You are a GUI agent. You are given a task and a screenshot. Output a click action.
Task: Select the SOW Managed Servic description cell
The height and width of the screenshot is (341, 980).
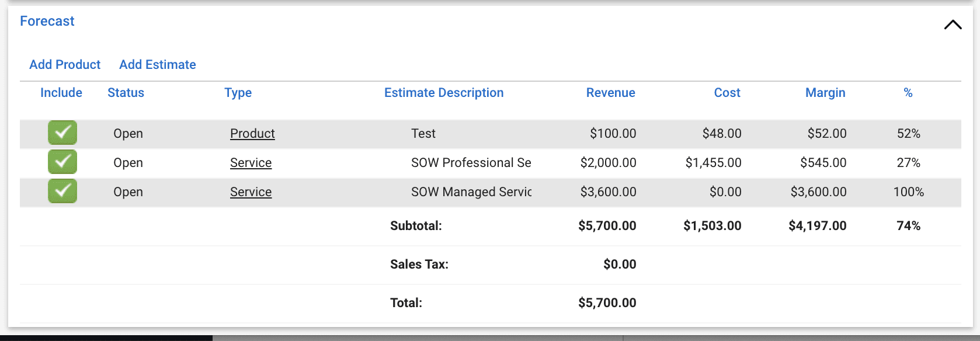[471, 192]
